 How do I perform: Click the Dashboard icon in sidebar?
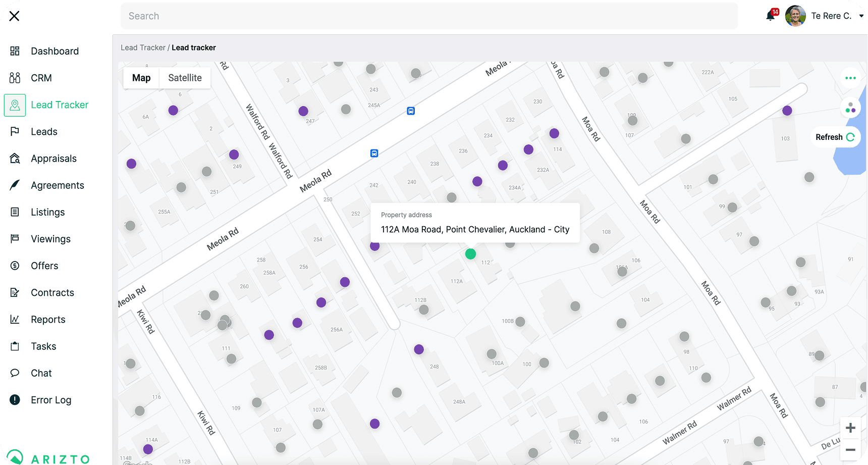click(x=15, y=51)
